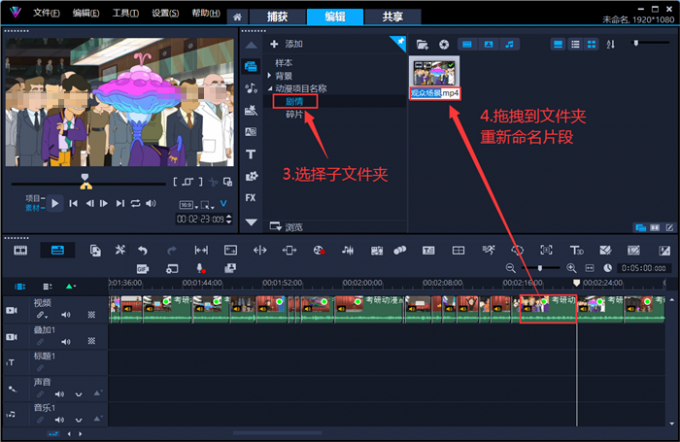Click the preview volume icon
680x442 pixels.
tap(151, 203)
